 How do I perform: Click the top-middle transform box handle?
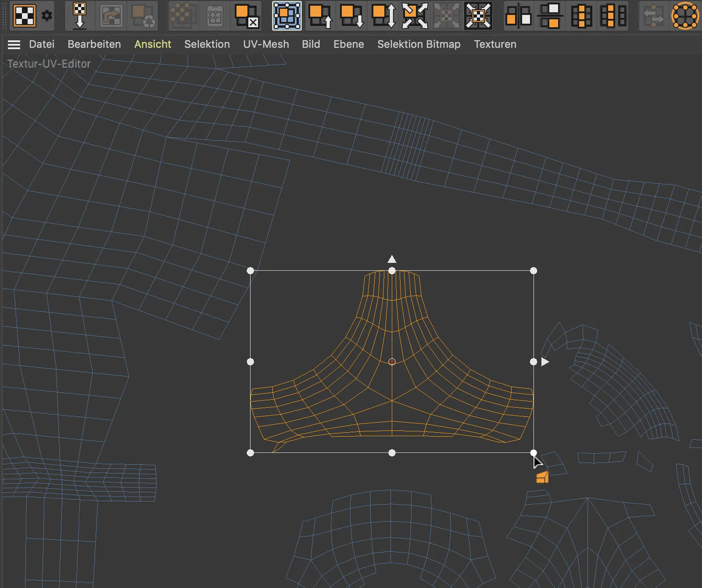coord(392,271)
